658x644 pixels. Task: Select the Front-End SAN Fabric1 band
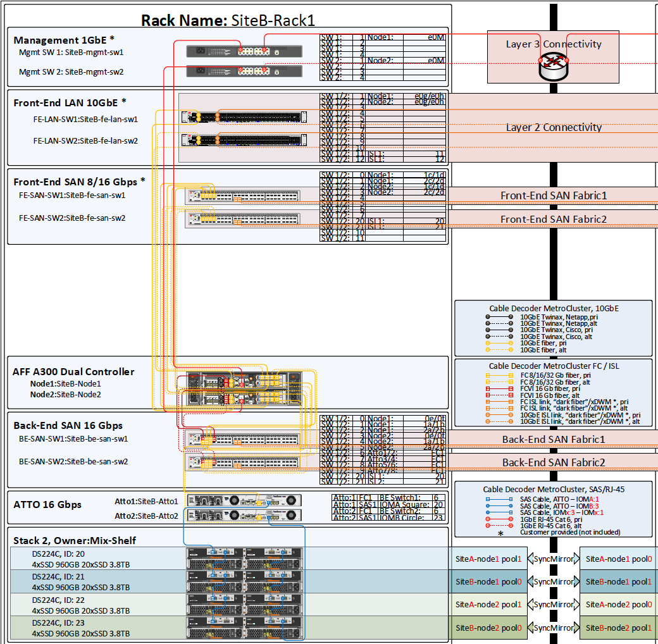553,195
